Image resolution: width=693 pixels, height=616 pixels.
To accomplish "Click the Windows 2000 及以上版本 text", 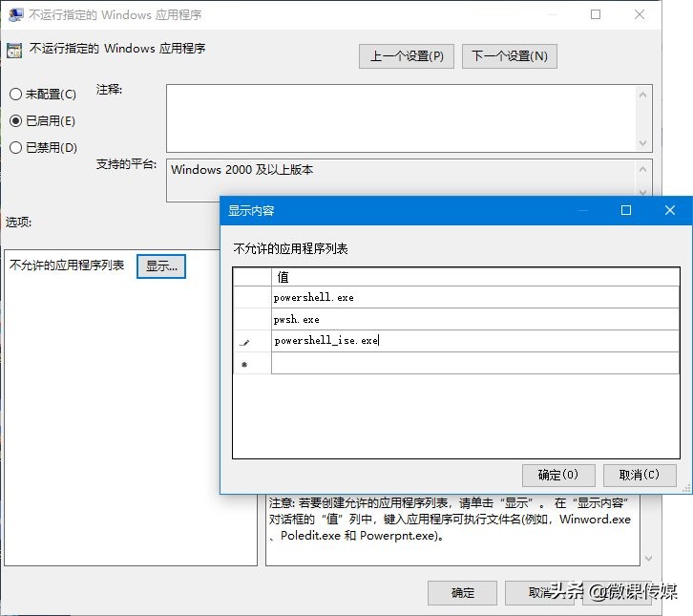I will (x=241, y=170).
